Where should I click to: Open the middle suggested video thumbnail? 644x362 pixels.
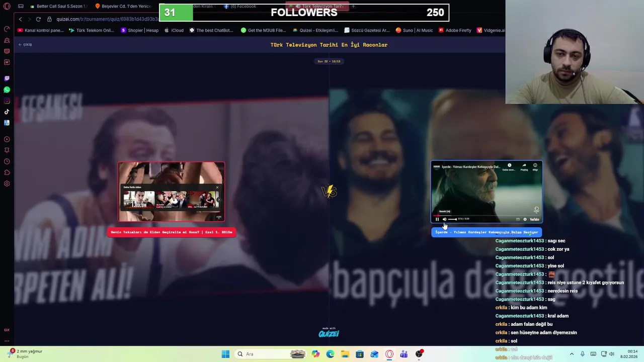click(x=171, y=200)
